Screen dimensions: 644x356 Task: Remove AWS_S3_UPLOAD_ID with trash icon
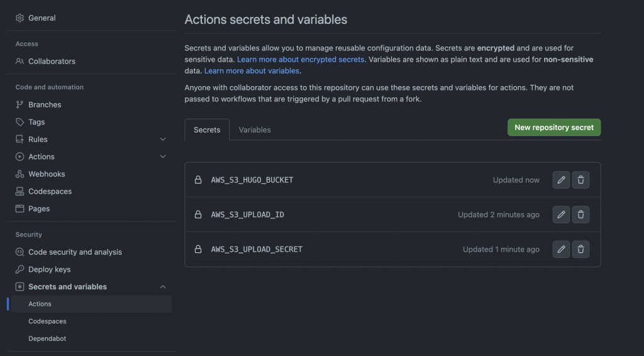580,214
